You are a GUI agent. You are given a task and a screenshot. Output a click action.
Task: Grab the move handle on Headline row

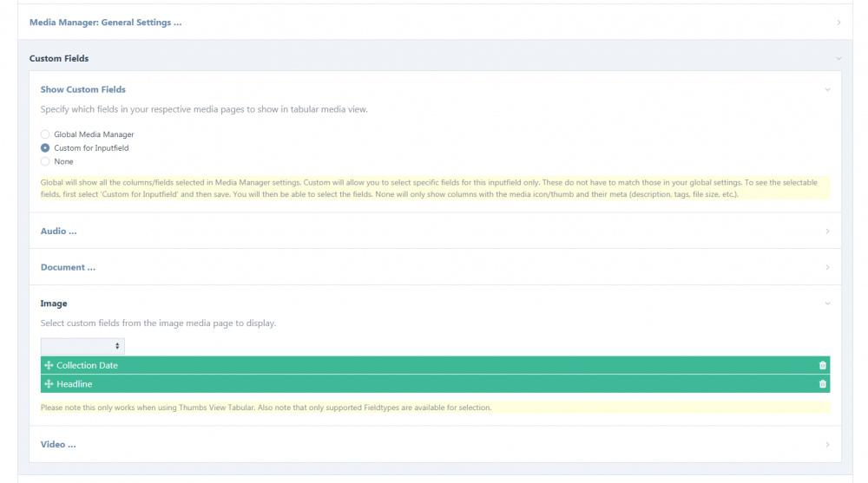pyautogui.click(x=49, y=384)
